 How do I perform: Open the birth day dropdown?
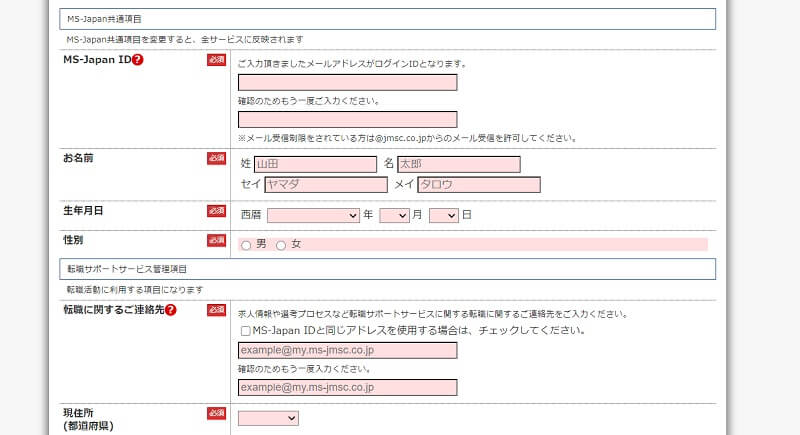click(x=443, y=215)
